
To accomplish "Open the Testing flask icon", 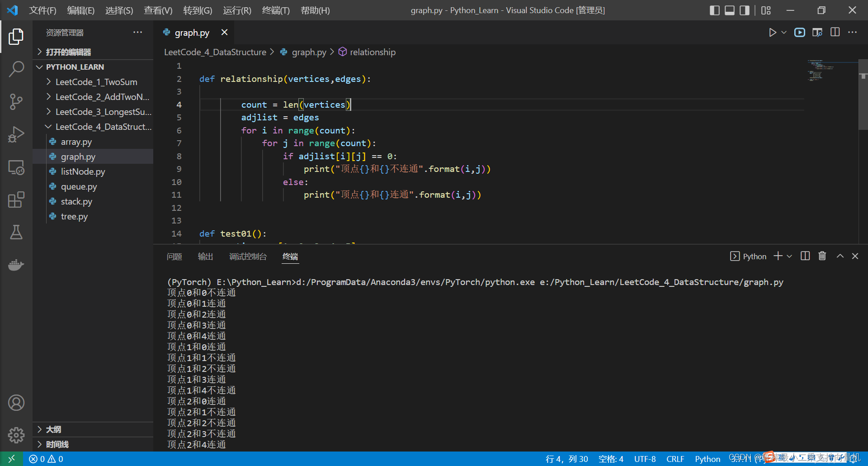I will click(x=16, y=232).
